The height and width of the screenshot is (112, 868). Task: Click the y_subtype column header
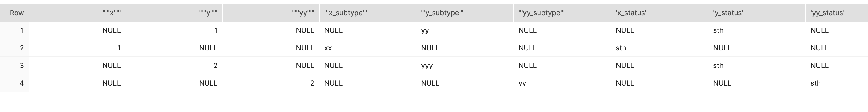click(x=465, y=13)
